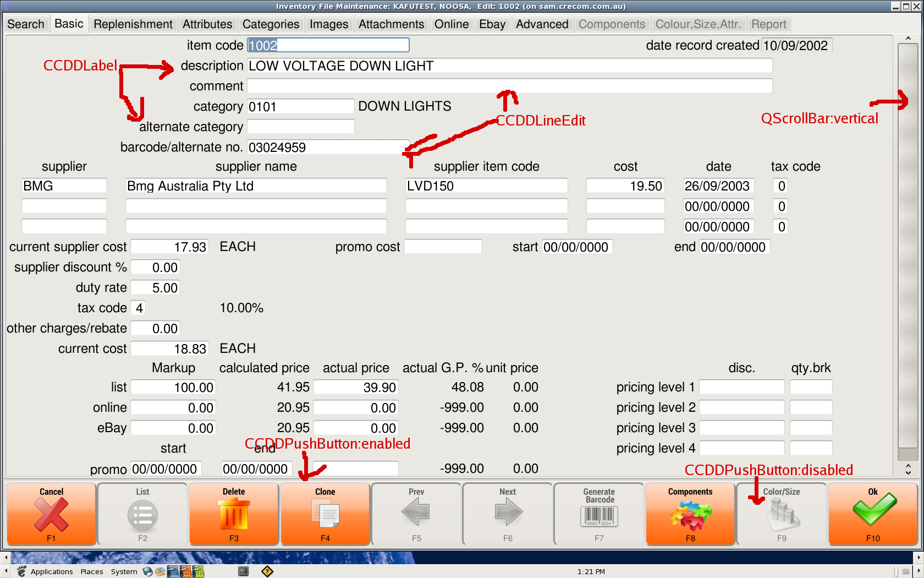Click the Cancel F1 red cross button

coord(51,514)
